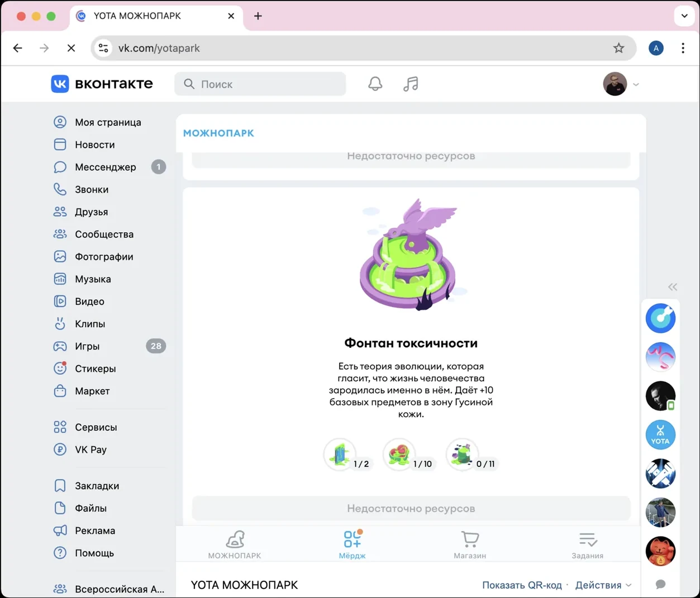
Task: Click Недостаточно ресурсов button under fountain
Action: (411, 509)
